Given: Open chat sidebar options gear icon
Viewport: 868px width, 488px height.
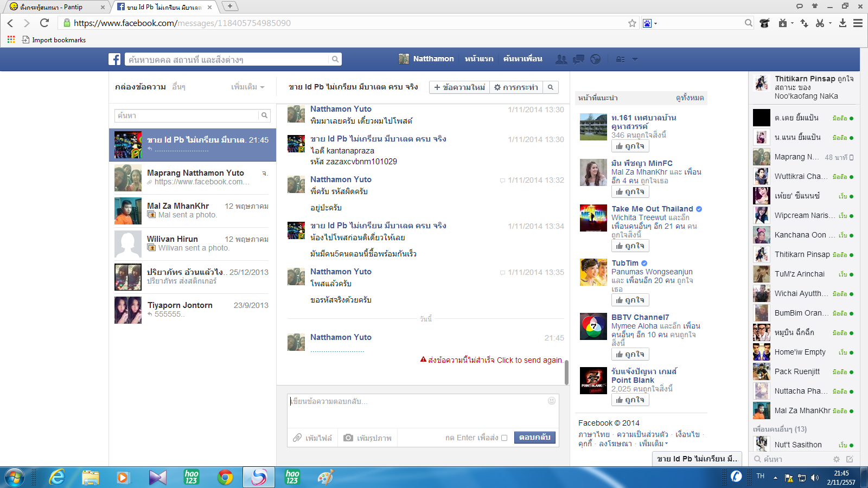Looking at the screenshot, I should (x=837, y=459).
